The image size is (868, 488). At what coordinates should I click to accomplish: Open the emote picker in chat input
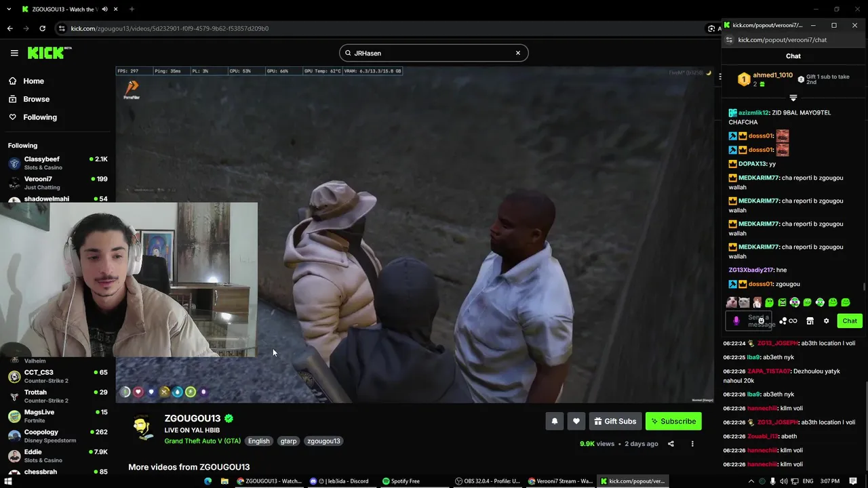point(762,321)
